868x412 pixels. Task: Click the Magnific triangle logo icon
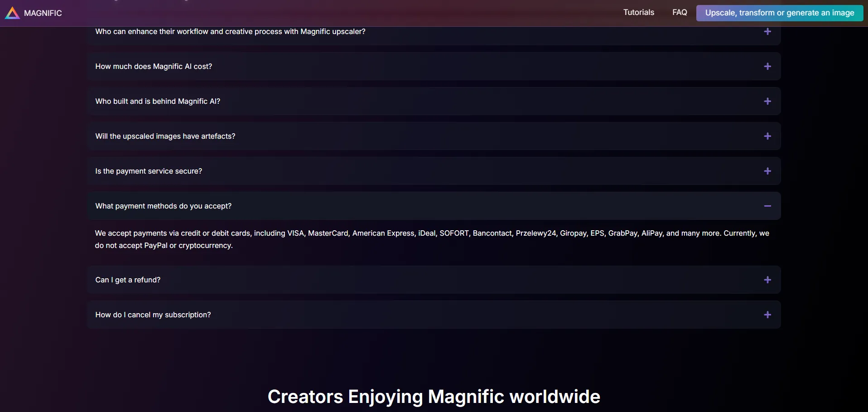point(12,13)
